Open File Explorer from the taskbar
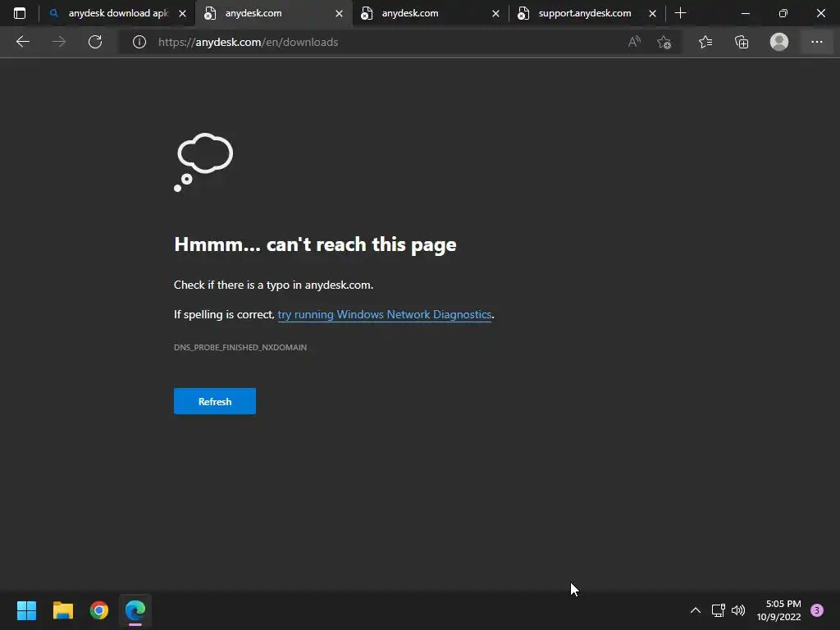This screenshot has width=840, height=630. pos(62,610)
